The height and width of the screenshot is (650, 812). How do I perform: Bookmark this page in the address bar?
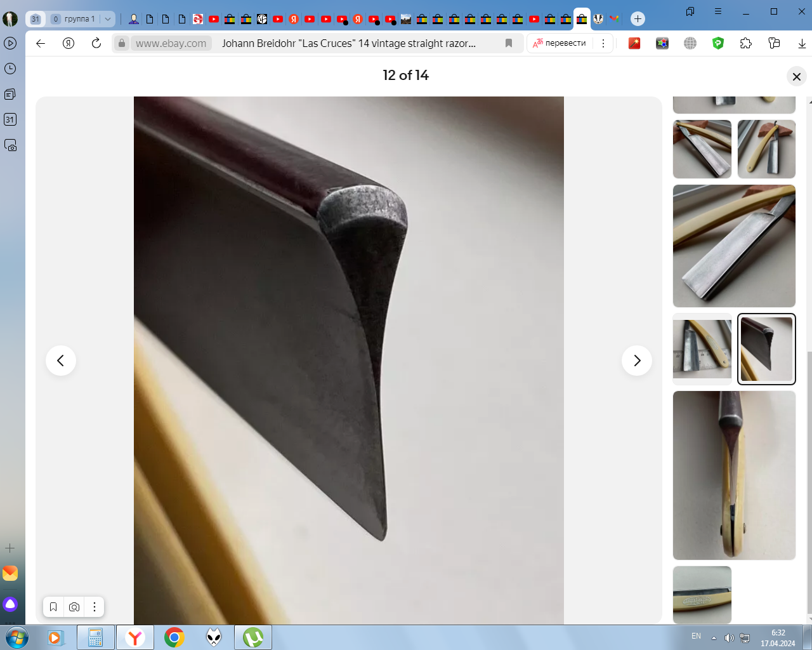click(508, 43)
